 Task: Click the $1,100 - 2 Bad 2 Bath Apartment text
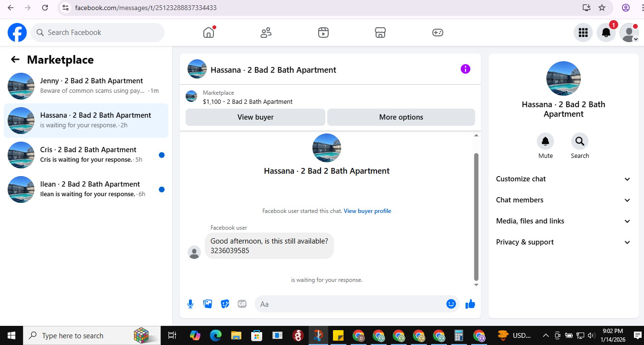click(247, 101)
